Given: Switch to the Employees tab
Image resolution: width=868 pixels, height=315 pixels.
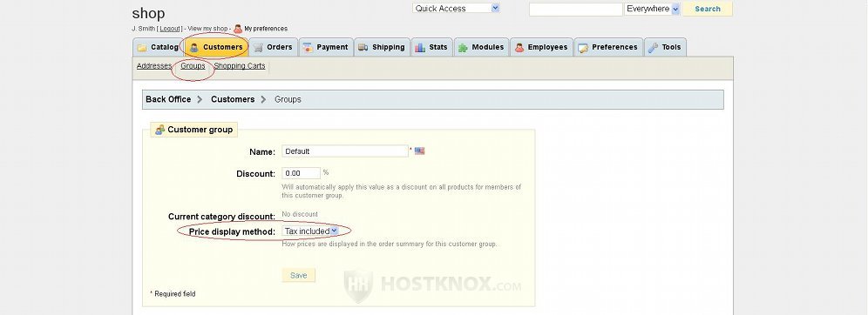Looking at the screenshot, I should (x=541, y=47).
